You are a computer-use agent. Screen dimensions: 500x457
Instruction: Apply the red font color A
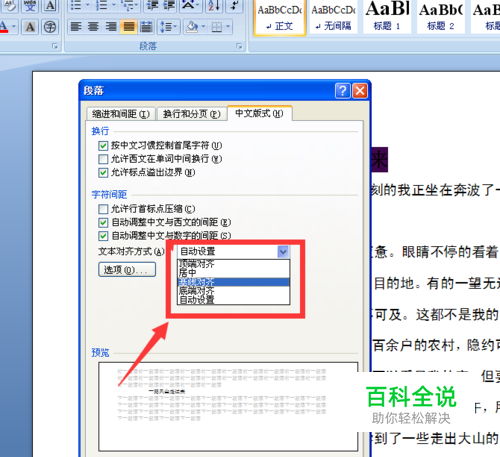point(4,27)
